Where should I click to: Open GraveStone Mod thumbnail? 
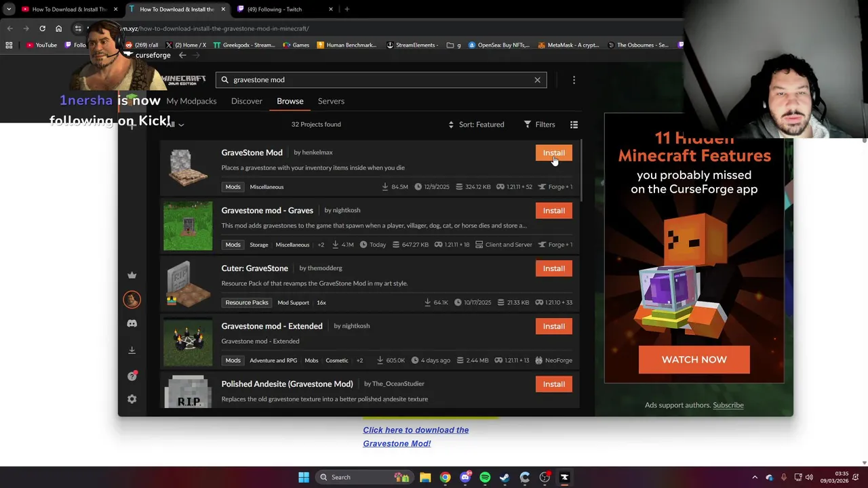188,168
